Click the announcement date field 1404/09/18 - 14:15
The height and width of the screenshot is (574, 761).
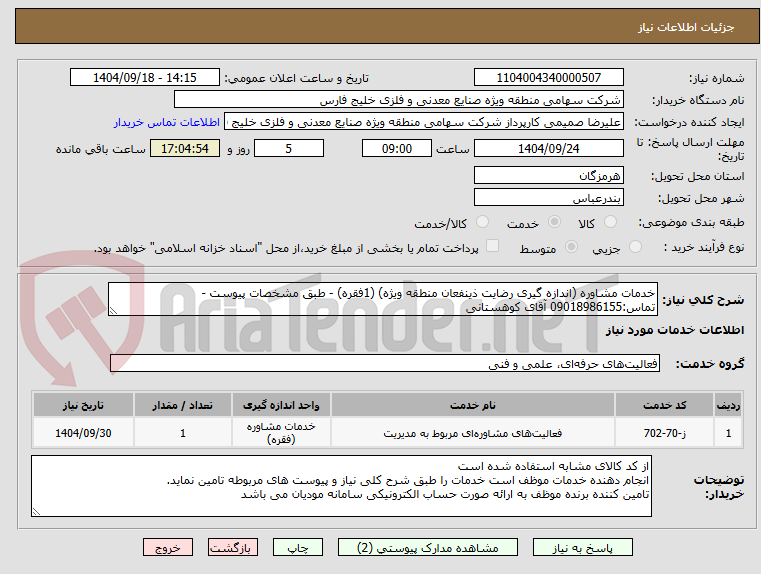click(x=145, y=77)
